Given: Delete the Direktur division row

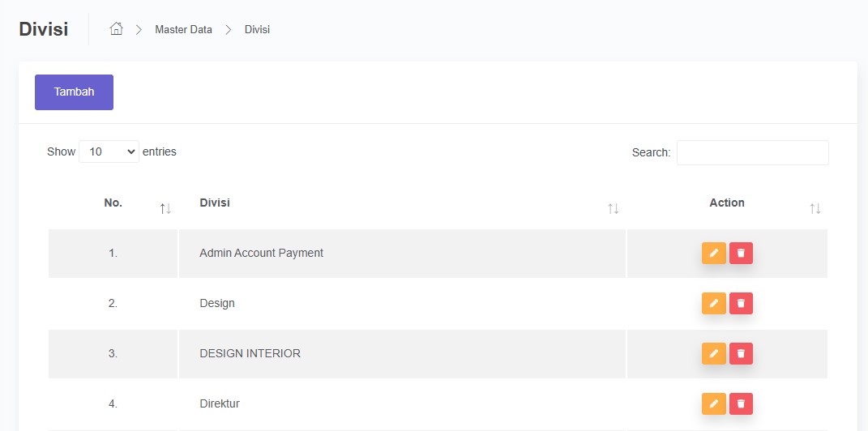Looking at the screenshot, I should [x=741, y=403].
